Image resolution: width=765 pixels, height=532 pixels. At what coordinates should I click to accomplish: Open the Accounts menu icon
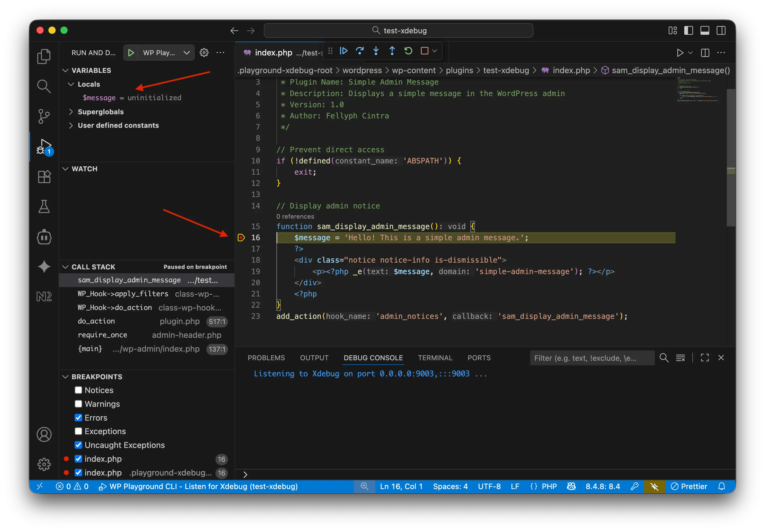pos(44,435)
